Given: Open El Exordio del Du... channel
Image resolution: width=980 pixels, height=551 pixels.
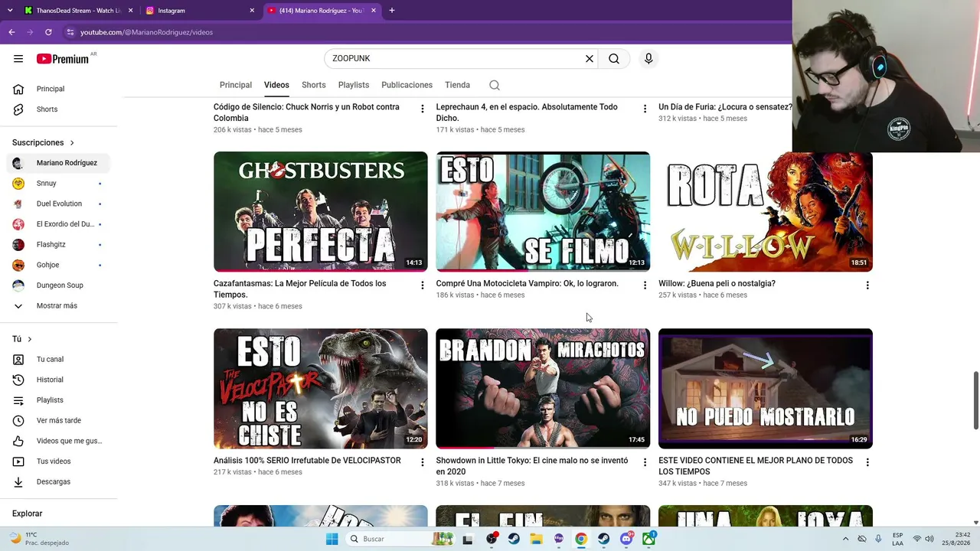Looking at the screenshot, I should [57, 224].
